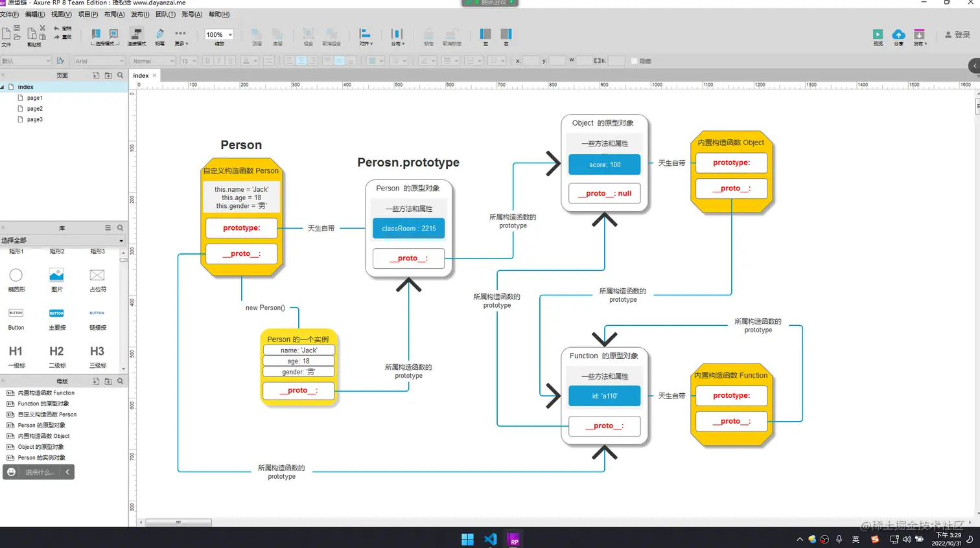Screen dimensions: 980x548
Task: Click the width input field
Action: [584, 61]
